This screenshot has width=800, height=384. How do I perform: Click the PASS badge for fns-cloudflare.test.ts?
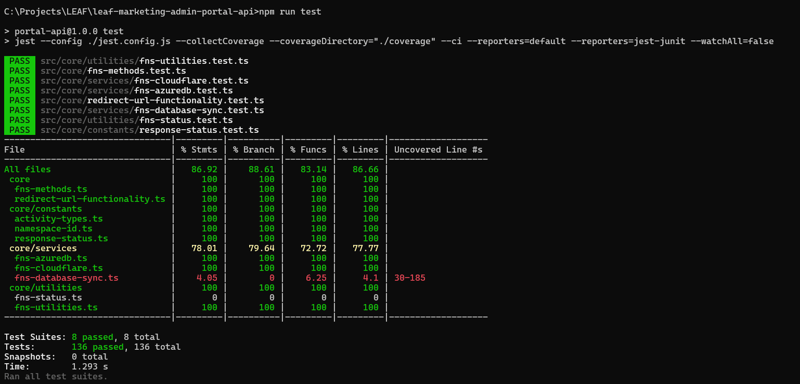20,81
